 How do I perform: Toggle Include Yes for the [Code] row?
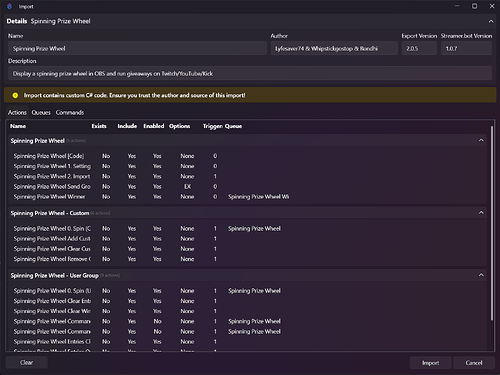pos(132,156)
